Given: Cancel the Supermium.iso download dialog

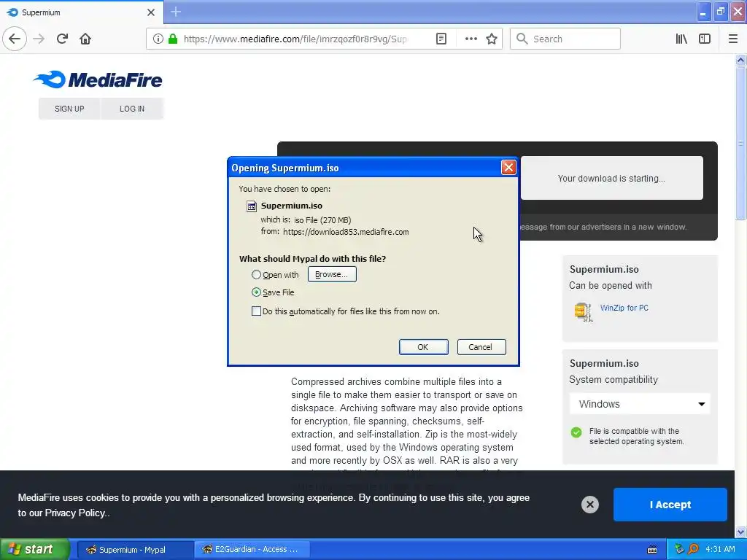Looking at the screenshot, I should click(481, 347).
